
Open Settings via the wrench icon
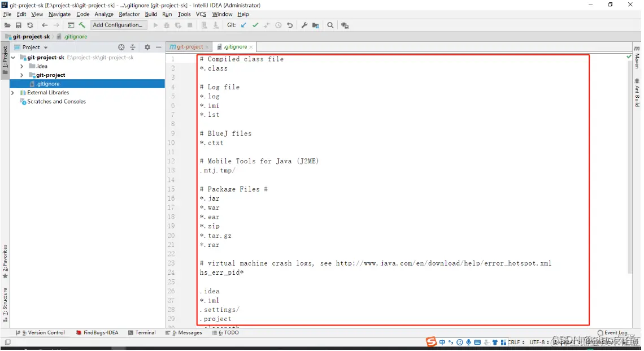[x=304, y=25]
